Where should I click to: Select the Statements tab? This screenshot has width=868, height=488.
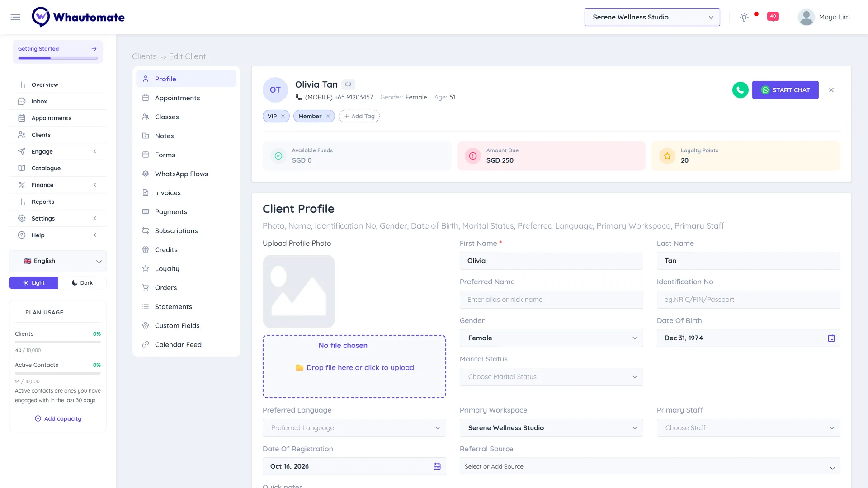[186, 306]
